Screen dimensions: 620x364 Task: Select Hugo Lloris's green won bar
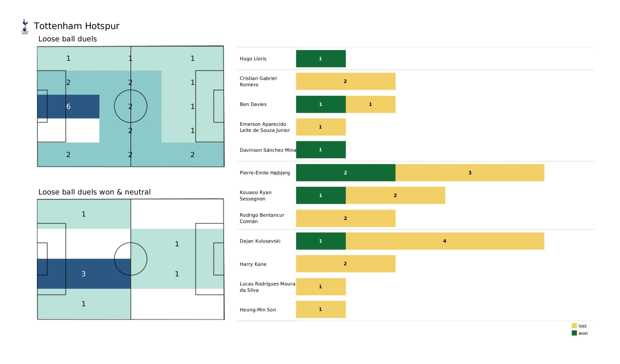[321, 59]
